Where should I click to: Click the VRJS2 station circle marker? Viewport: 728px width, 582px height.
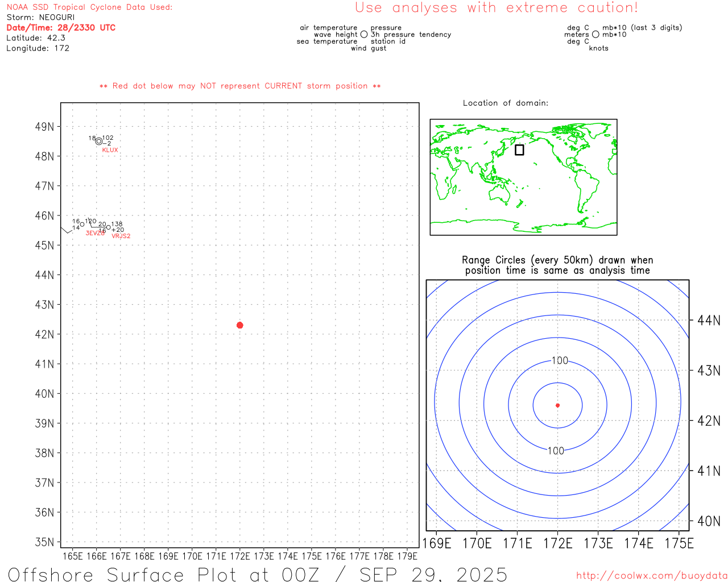(109, 227)
